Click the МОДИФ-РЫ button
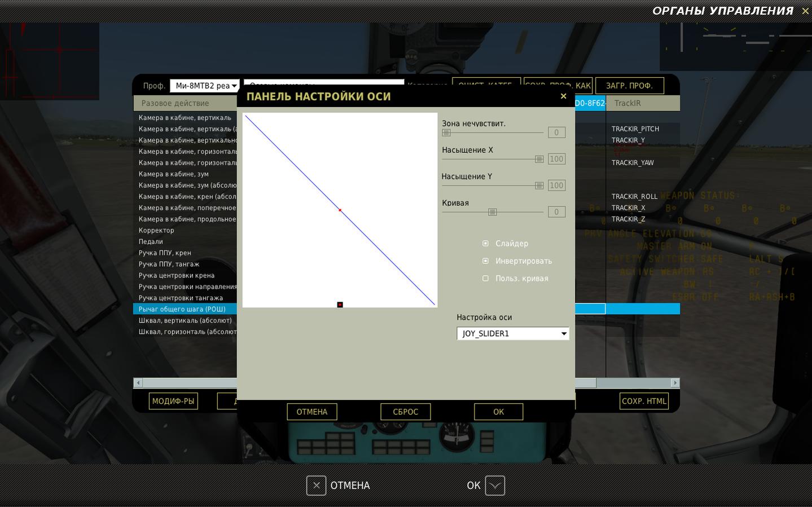812x507 pixels. [x=173, y=401]
